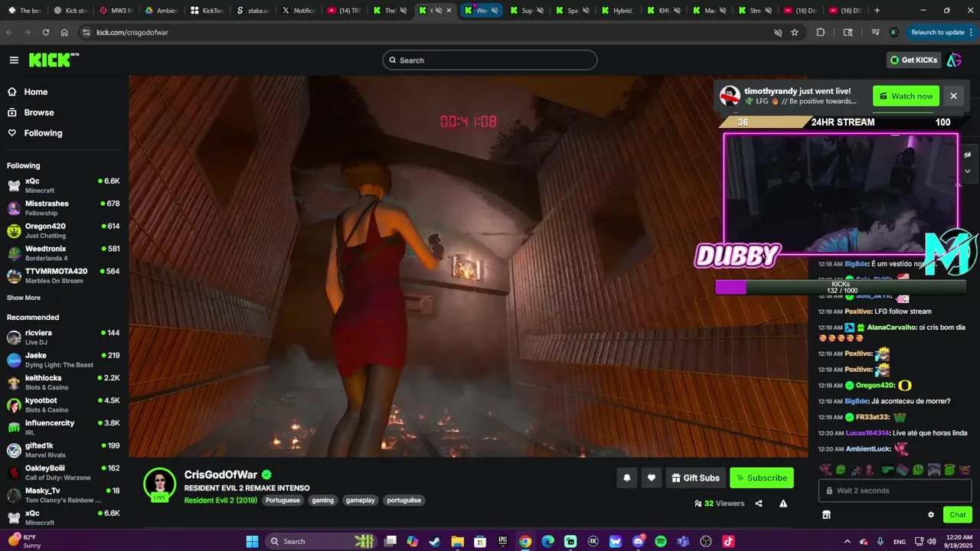Click the Get KICKs button
980x551 pixels.
click(x=914, y=60)
